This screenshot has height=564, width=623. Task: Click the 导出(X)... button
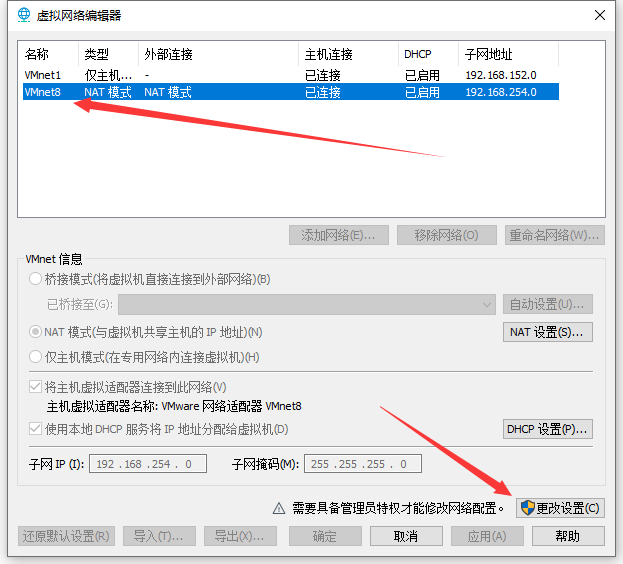240,536
